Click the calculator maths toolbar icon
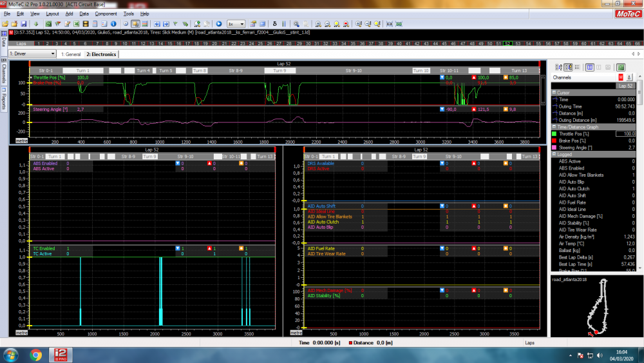Viewport: 644px width, 363px height. coord(95,24)
